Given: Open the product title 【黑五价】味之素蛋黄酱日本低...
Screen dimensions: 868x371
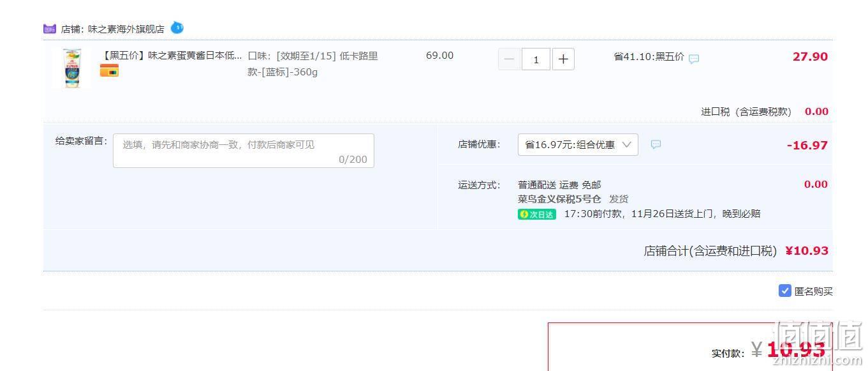Looking at the screenshot, I should (172, 56).
